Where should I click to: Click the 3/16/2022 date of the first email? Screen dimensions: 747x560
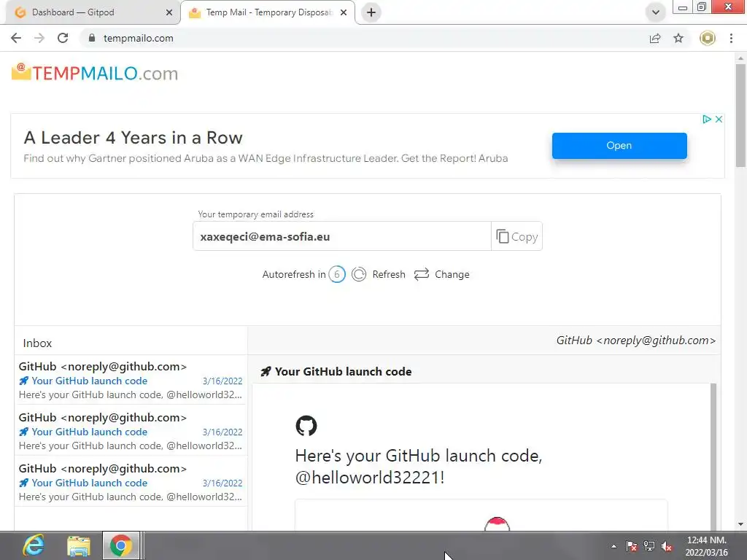pyautogui.click(x=222, y=381)
